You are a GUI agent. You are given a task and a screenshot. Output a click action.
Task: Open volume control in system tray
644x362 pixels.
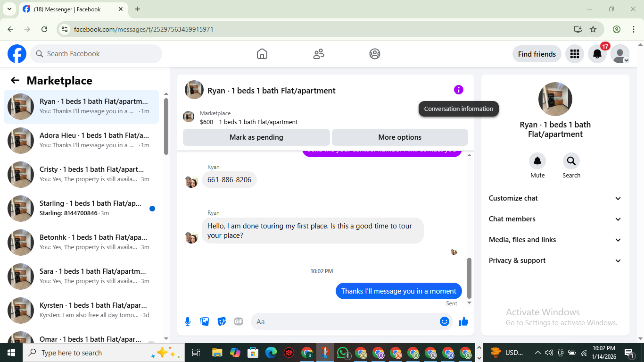[549, 353]
